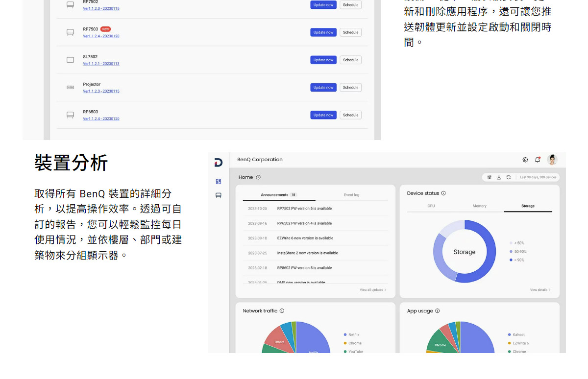The height and width of the screenshot is (379, 588).
Task: Click the refresh icon in dashboard toolbar
Action: (509, 177)
